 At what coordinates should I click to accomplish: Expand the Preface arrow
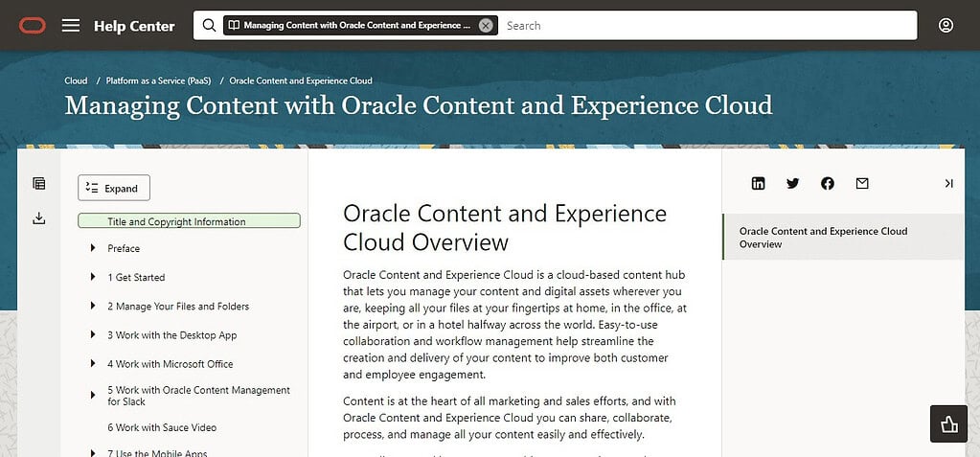(x=93, y=248)
